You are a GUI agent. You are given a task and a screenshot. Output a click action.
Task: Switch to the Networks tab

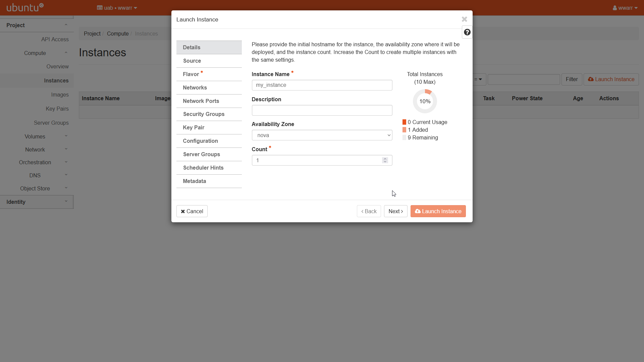pyautogui.click(x=209, y=87)
